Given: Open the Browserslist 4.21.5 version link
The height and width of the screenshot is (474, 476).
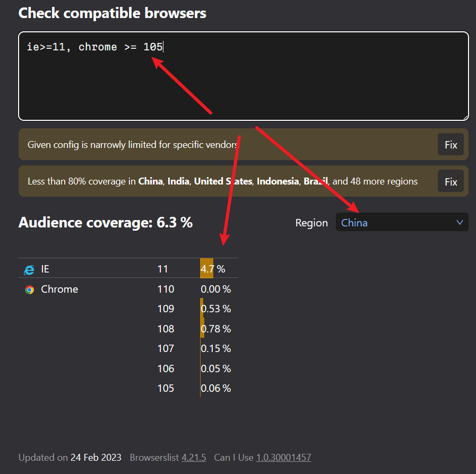Looking at the screenshot, I should pyautogui.click(x=194, y=457).
